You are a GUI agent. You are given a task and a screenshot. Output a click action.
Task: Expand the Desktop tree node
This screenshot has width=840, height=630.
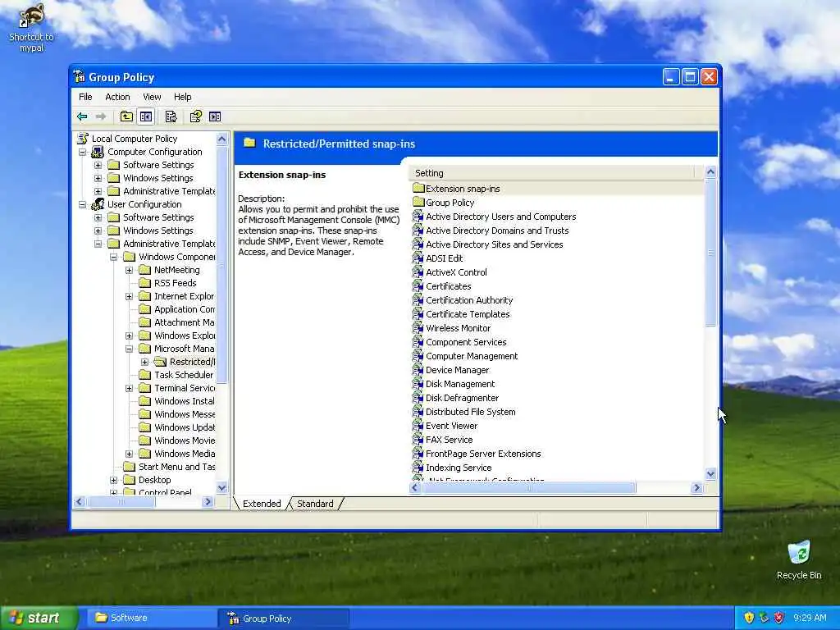(113, 480)
